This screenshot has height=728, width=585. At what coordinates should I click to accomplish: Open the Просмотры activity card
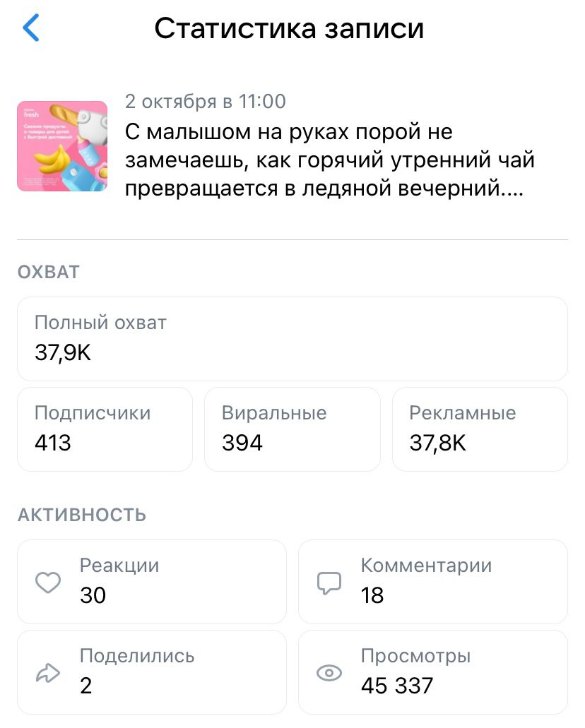pos(432,672)
